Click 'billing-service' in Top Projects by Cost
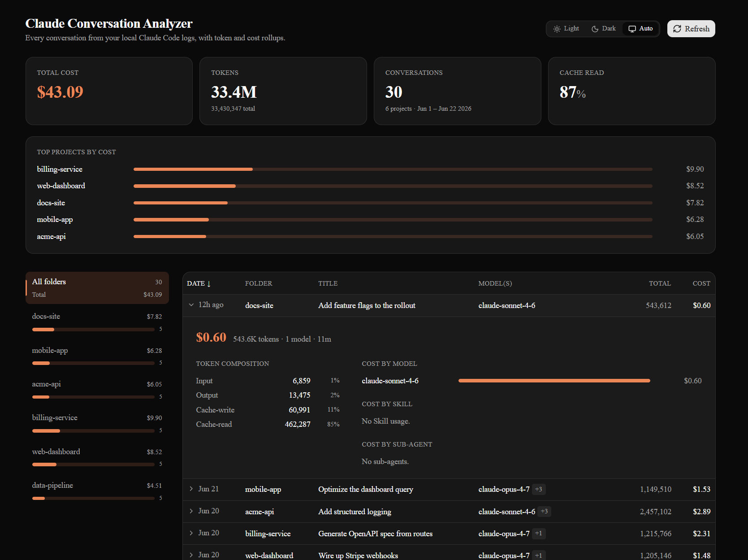The width and height of the screenshot is (748, 560). [x=60, y=169]
